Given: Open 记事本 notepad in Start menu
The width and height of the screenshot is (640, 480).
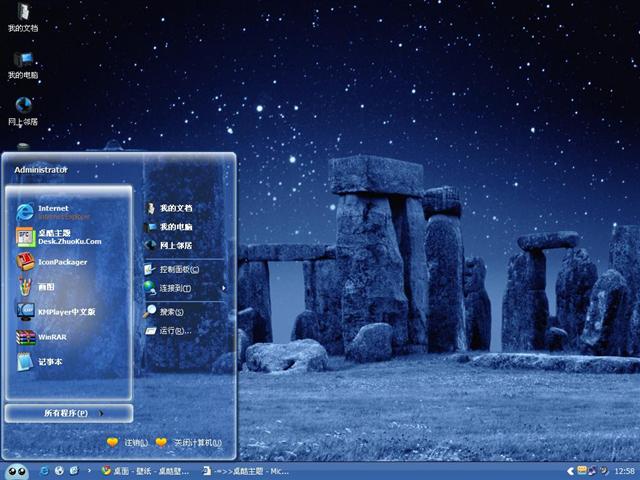Looking at the screenshot, I should pos(40,362).
